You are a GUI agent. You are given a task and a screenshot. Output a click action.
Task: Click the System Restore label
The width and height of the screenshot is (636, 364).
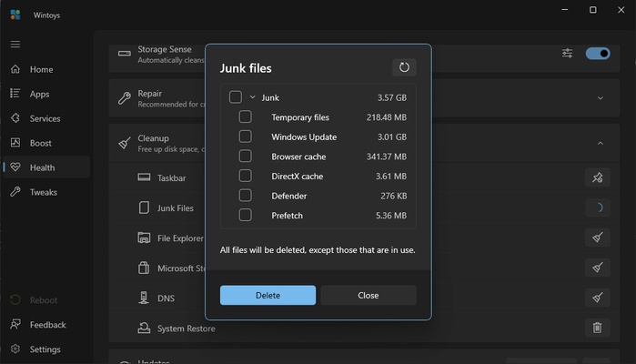tap(187, 329)
